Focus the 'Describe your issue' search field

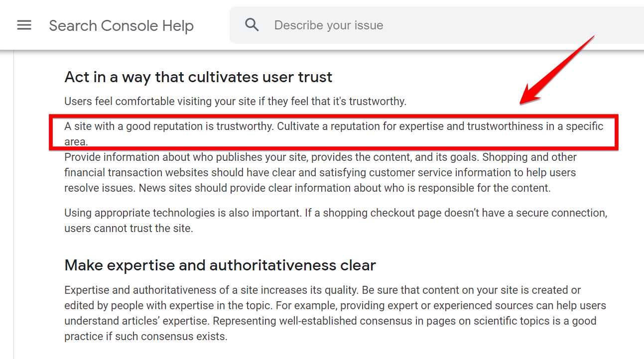click(398, 25)
